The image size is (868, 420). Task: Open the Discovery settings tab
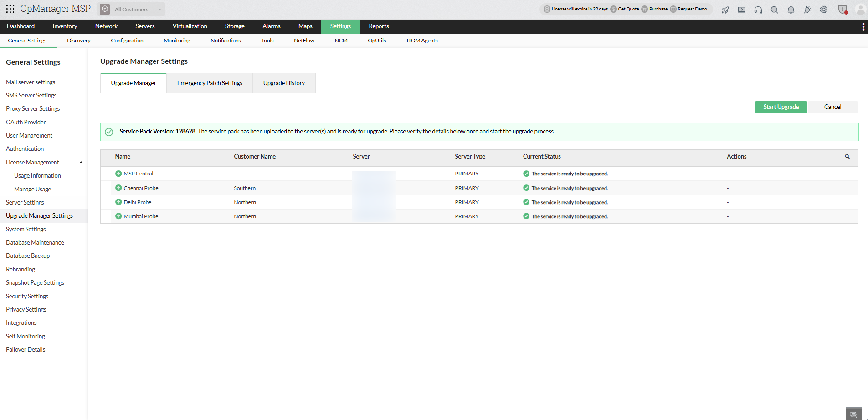[79, 41]
